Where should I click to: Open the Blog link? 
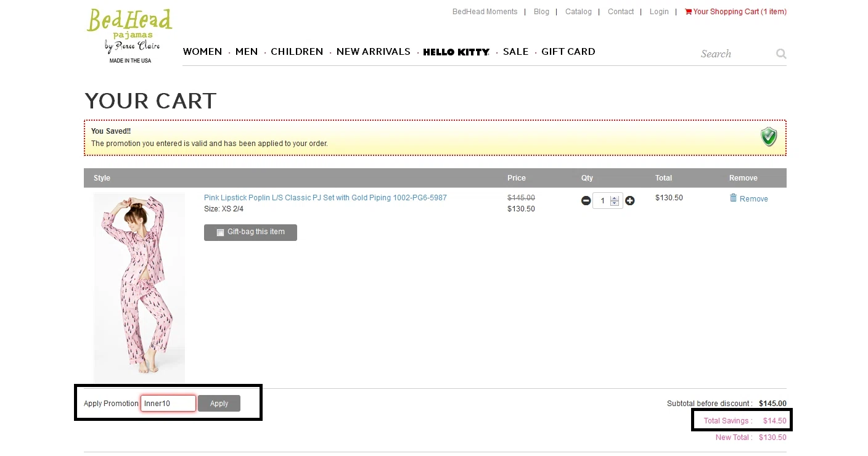click(x=541, y=12)
